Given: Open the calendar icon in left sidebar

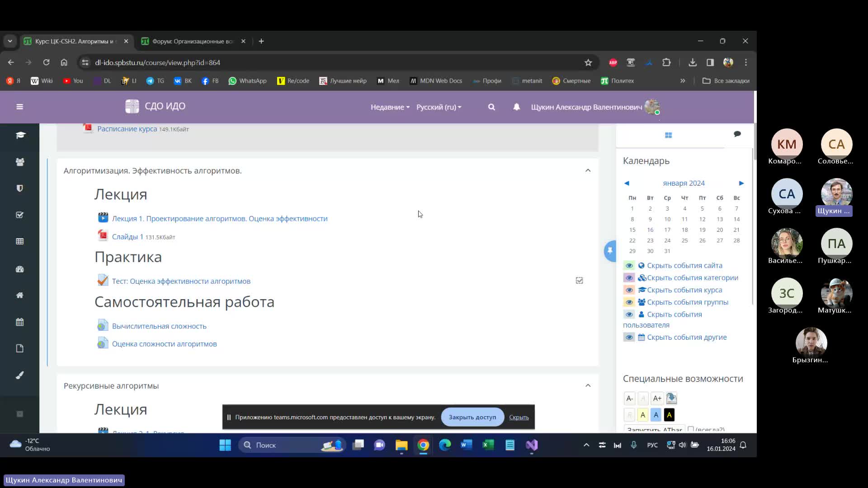Looking at the screenshot, I should point(20,322).
